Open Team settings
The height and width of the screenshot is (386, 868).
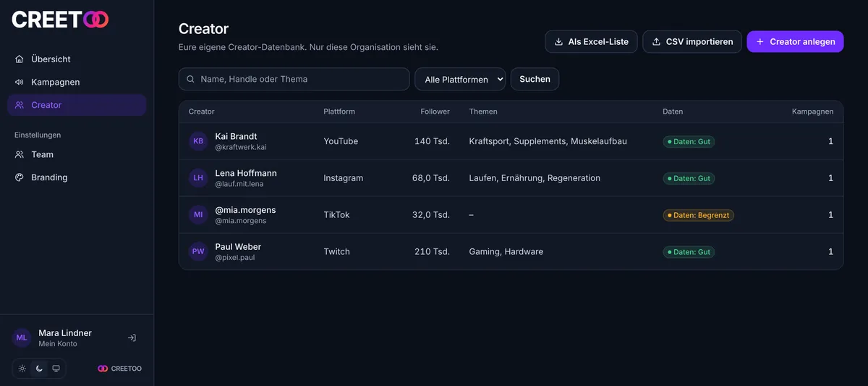(77, 155)
